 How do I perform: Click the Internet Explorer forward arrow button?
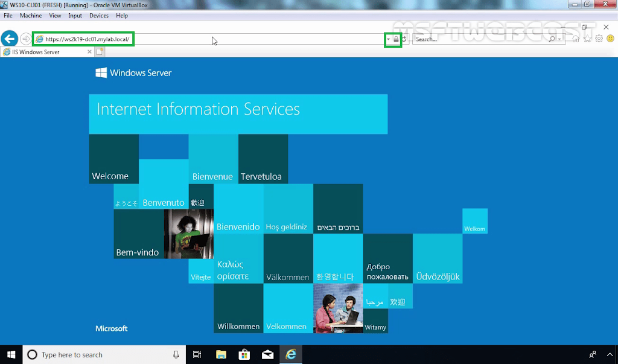tap(25, 39)
